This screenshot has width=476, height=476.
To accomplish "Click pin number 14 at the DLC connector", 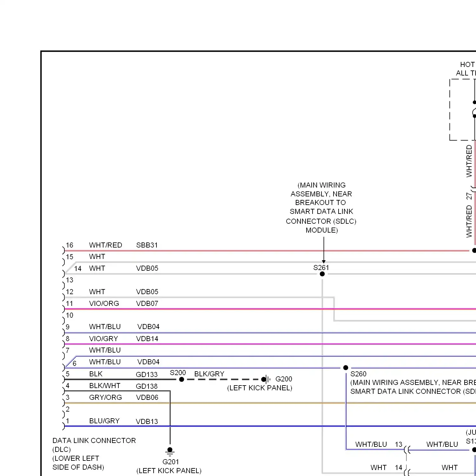I will tap(78, 268).
